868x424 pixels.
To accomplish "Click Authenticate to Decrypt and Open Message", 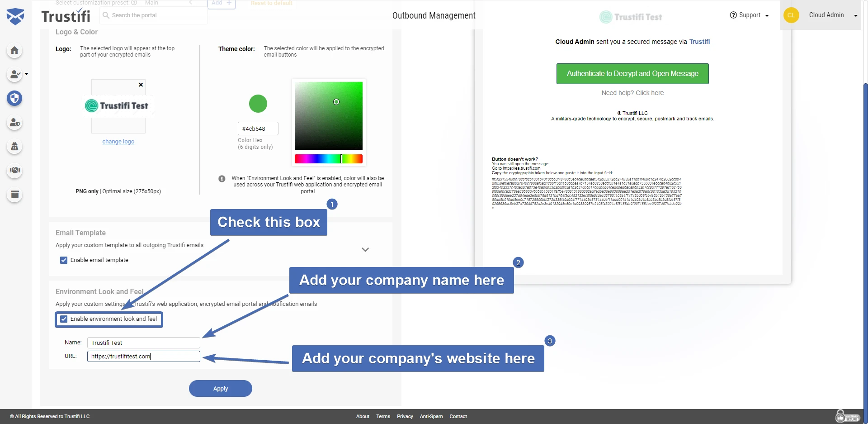I will tap(632, 73).
